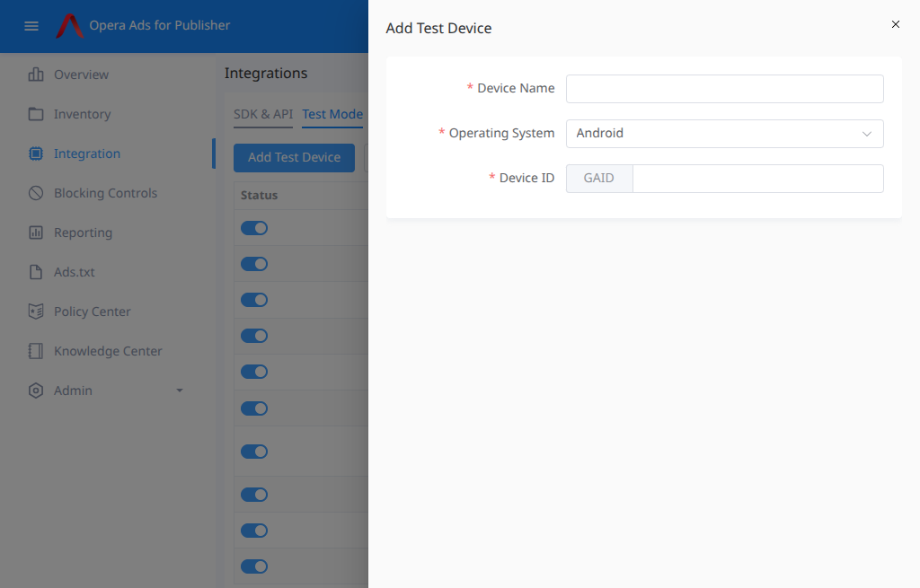Open the Reporting icon in sidebar
Screen dimensions: 920x588
tap(36, 233)
